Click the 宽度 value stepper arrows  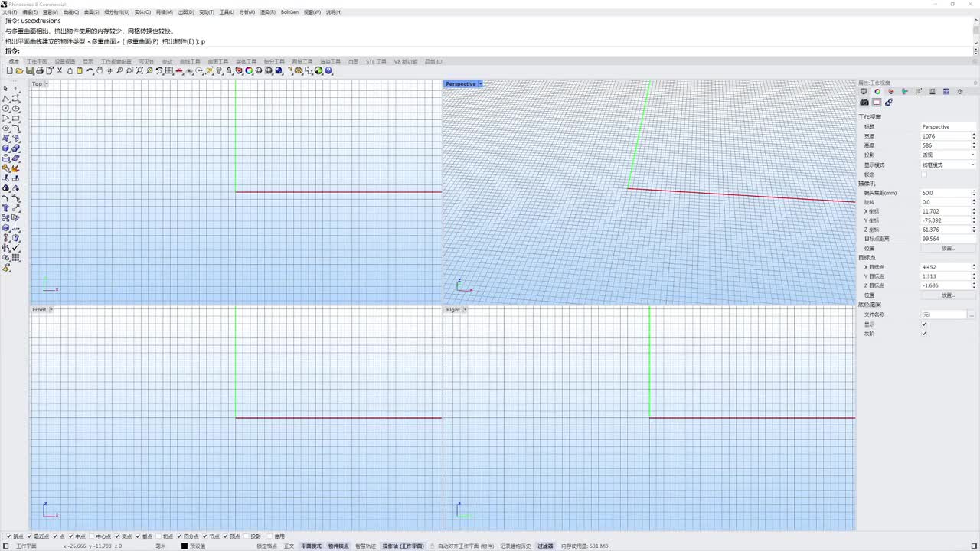pyautogui.click(x=974, y=136)
